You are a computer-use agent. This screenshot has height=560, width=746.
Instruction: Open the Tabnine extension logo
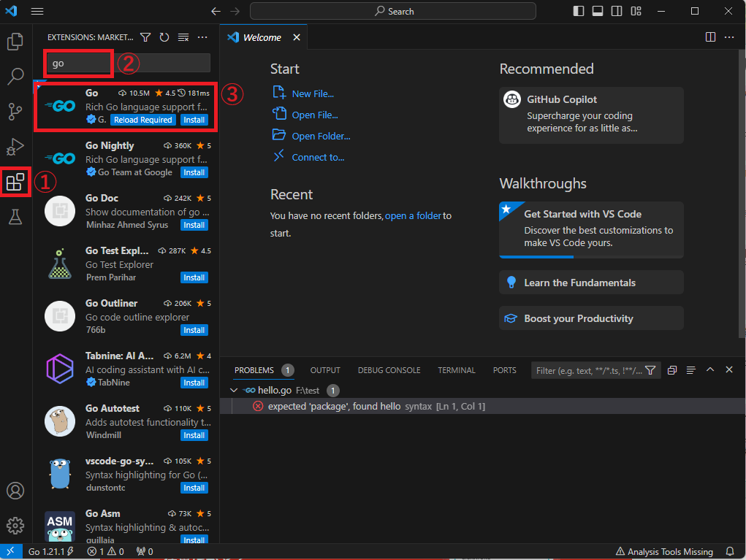click(60, 369)
